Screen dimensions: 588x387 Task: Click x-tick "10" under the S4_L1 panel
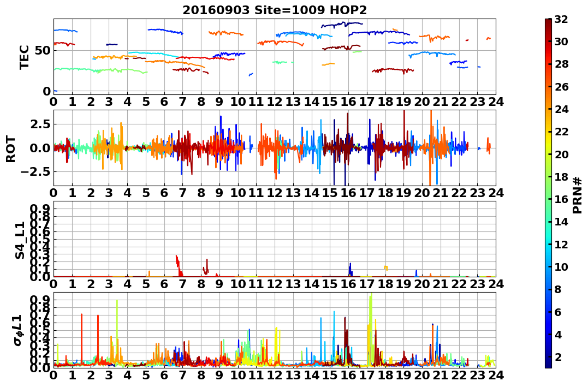coord(238,284)
